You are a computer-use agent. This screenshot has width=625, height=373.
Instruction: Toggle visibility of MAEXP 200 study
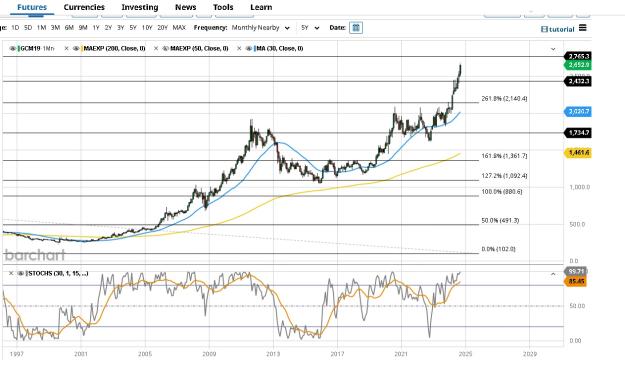point(76,49)
